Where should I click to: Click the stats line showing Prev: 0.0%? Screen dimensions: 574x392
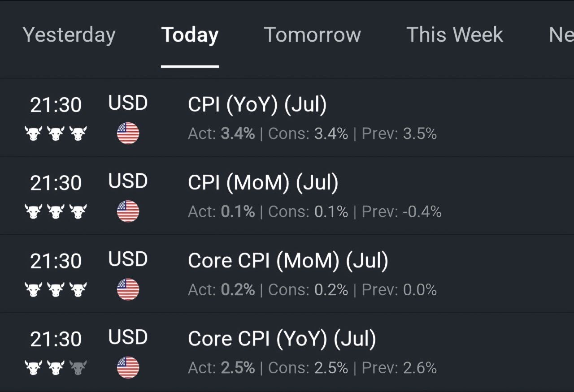[313, 289]
